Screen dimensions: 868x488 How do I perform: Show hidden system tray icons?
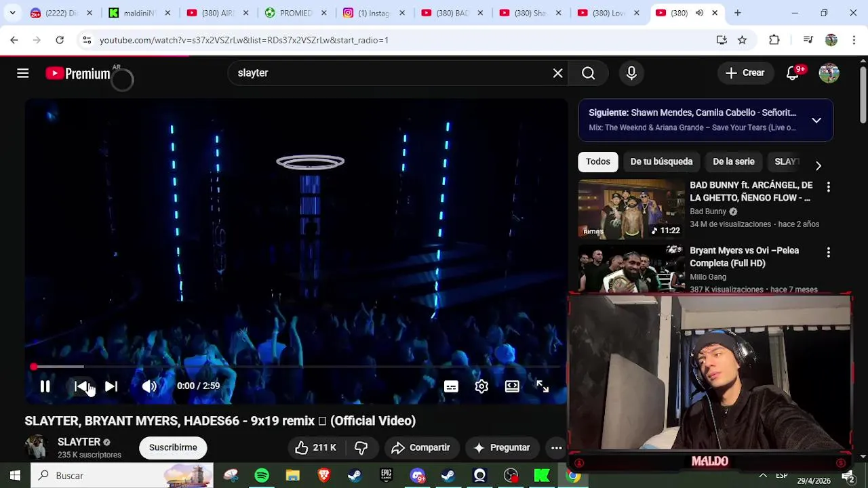tap(763, 476)
